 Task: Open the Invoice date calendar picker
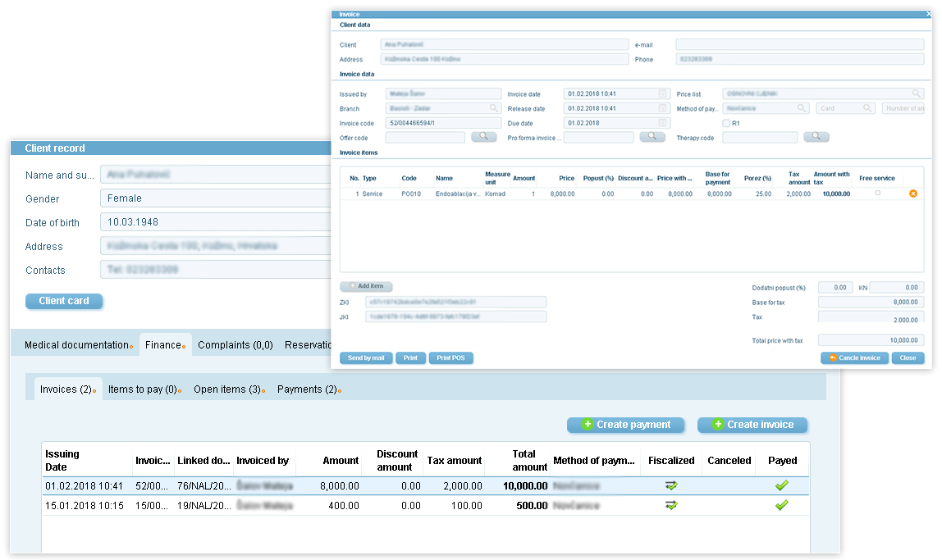[x=663, y=94]
